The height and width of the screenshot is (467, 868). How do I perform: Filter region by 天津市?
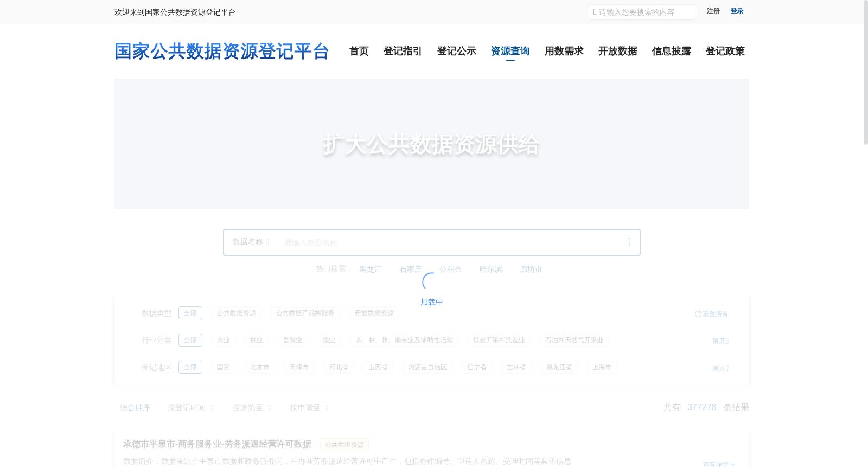(299, 367)
